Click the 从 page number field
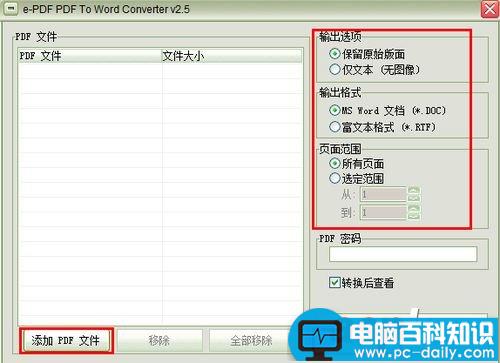Screen dimensions: 500x363 coord(383,194)
